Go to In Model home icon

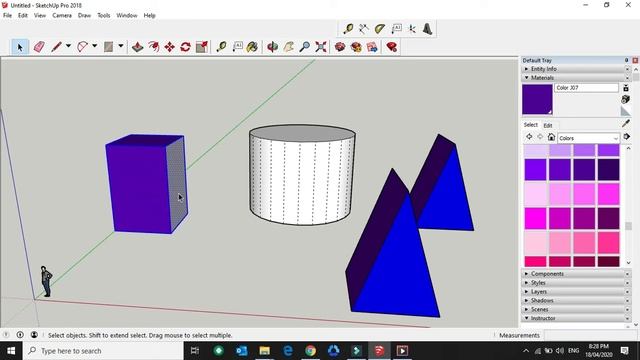pos(551,137)
